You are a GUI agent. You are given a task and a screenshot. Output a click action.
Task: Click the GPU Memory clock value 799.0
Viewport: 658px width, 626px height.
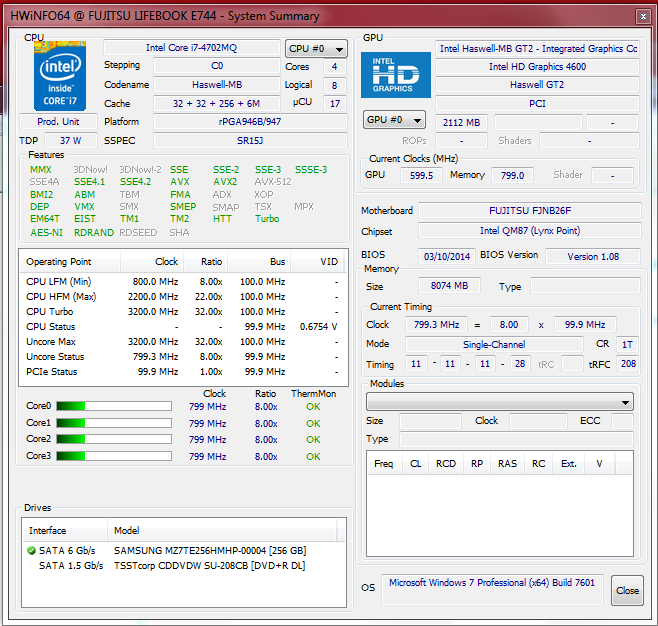click(512, 175)
